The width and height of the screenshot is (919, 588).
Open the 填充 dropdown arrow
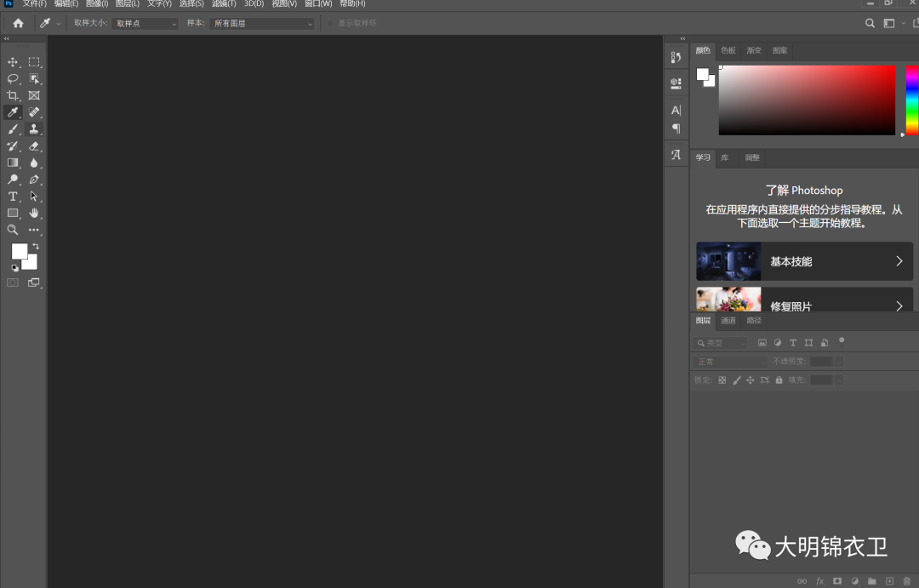(x=839, y=380)
